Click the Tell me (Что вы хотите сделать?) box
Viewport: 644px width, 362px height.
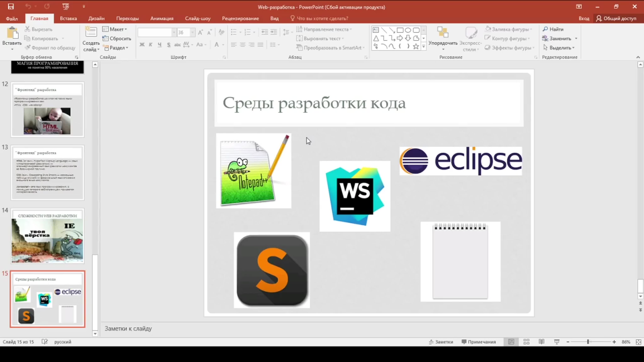319,19
